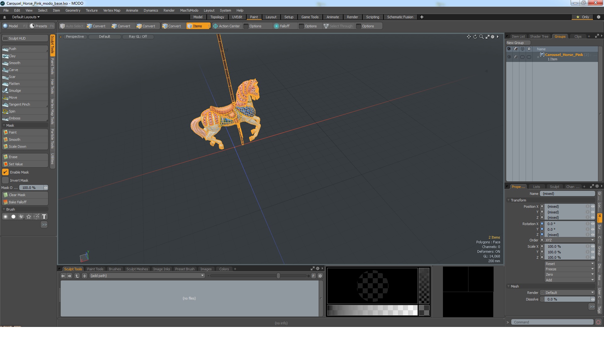Choose the mask Erase tool
Viewport: 604px width, 364px height.
coord(25,157)
